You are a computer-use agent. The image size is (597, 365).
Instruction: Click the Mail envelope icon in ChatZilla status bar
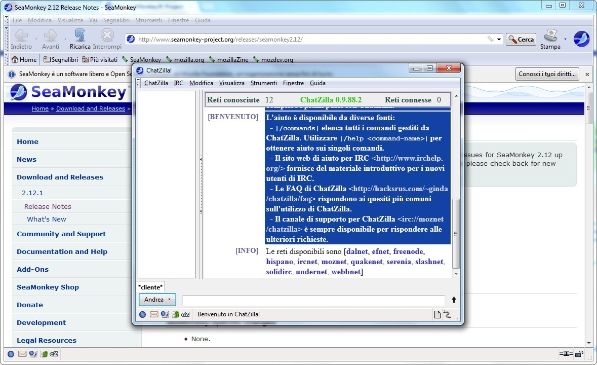tap(154, 314)
